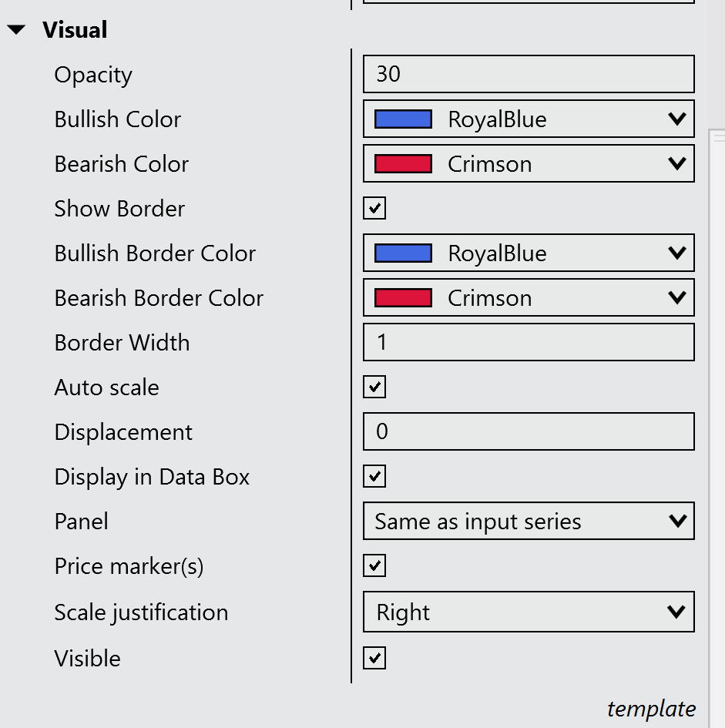Toggle the Visible checkbox
Viewport: 725px width, 728px height.
coord(374,658)
